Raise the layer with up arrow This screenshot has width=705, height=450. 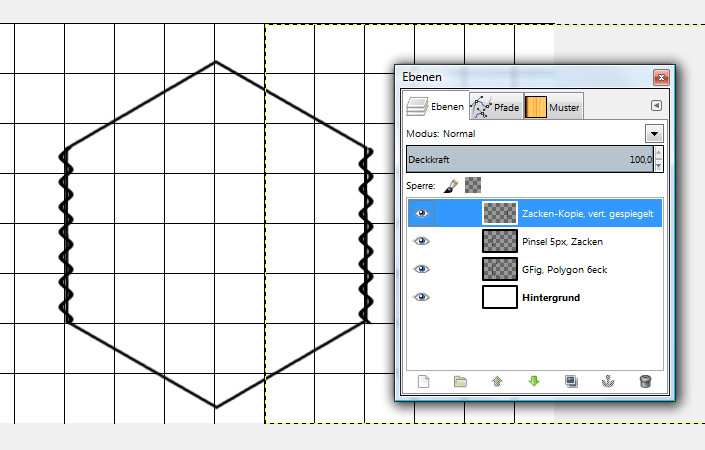497,381
